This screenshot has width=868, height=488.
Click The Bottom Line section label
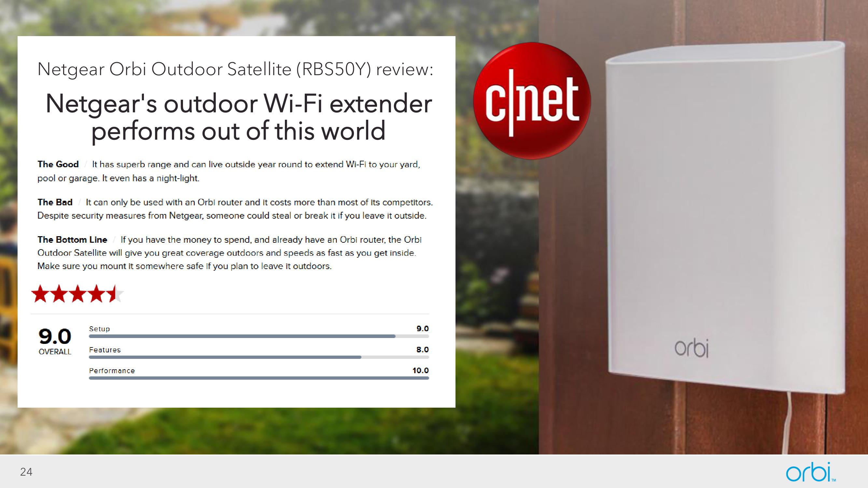point(72,239)
